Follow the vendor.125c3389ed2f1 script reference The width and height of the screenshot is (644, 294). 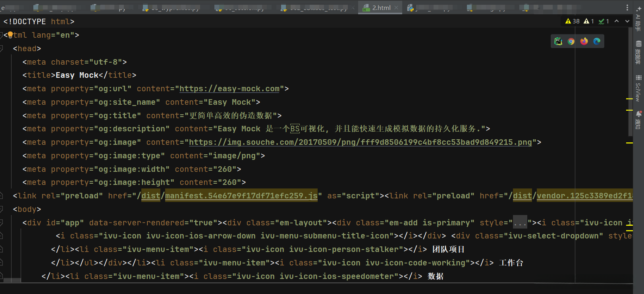pyautogui.click(x=585, y=196)
